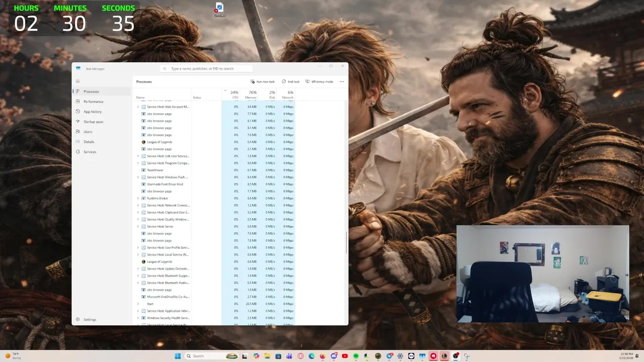Image resolution: width=644 pixels, height=362 pixels.
Task: Expand the Start process group
Action: point(138,304)
